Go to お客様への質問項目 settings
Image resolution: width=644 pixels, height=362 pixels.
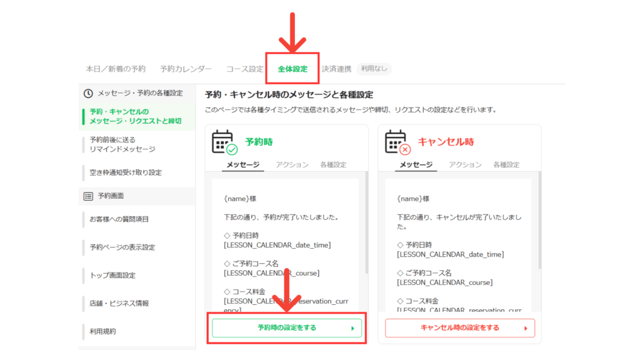(119, 219)
